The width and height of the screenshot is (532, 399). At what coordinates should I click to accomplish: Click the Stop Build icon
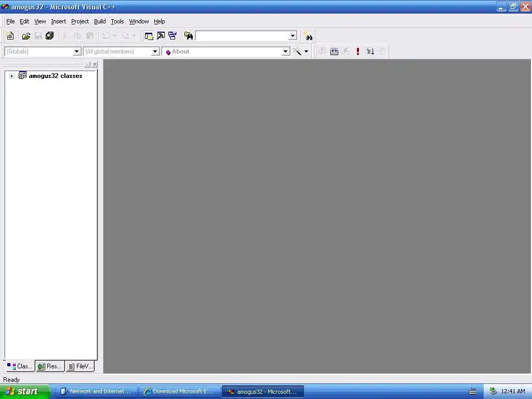(345, 51)
